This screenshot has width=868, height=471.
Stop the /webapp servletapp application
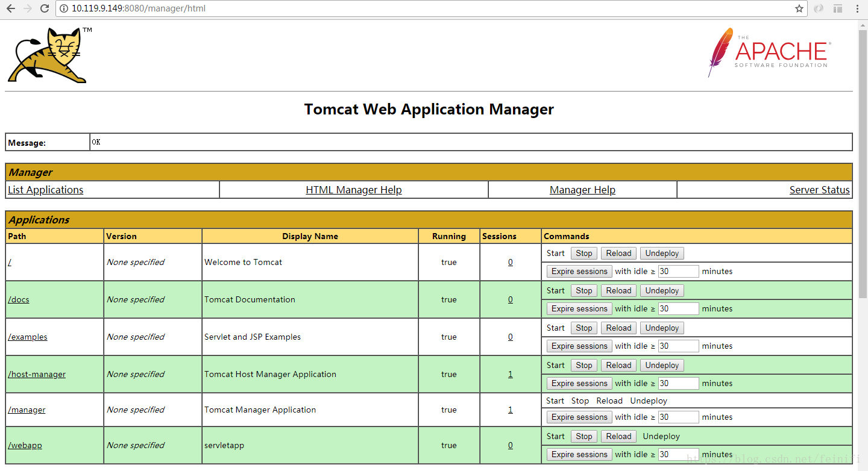584,437
